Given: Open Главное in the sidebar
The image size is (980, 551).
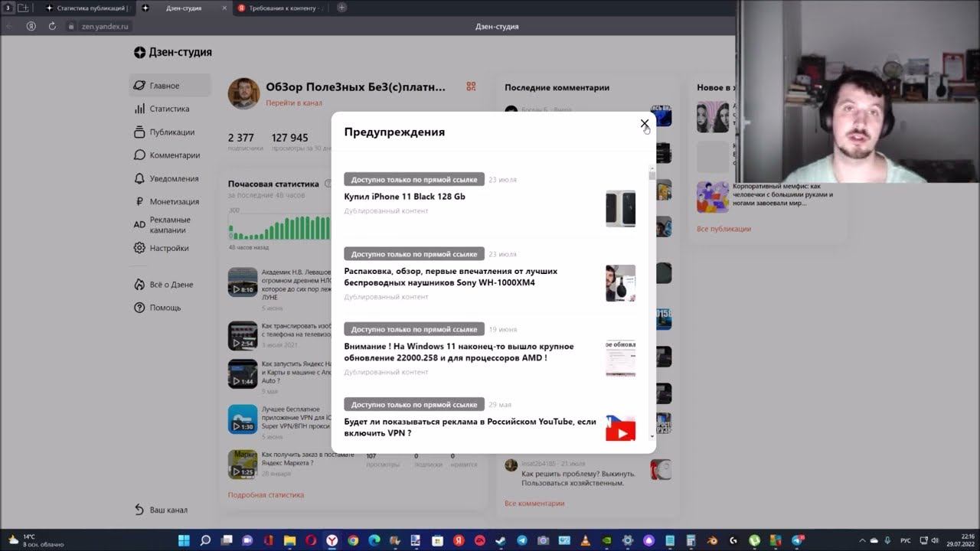Looking at the screenshot, I should pos(170,86).
